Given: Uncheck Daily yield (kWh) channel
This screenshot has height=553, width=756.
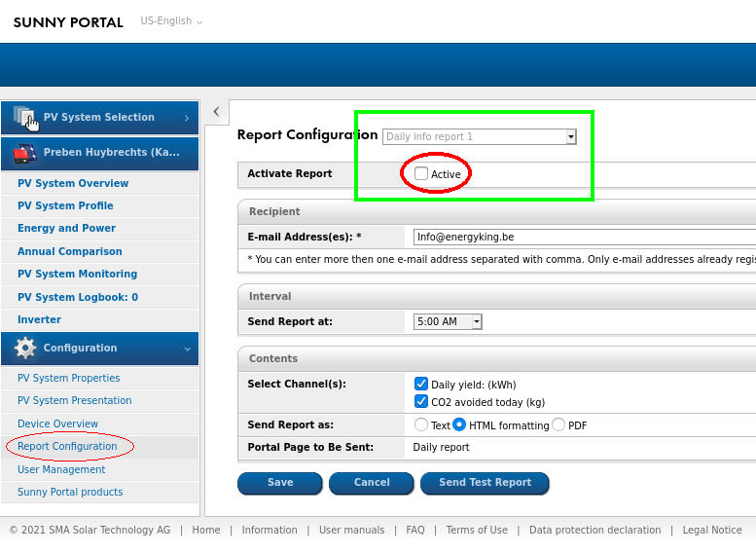Looking at the screenshot, I should (421, 385).
